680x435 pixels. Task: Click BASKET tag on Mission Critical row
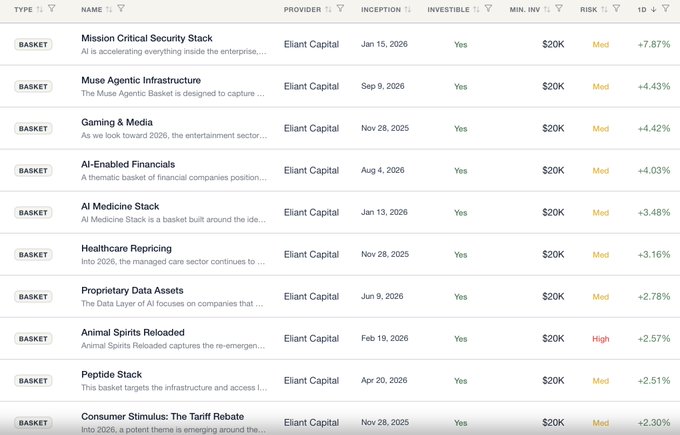[x=33, y=45]
